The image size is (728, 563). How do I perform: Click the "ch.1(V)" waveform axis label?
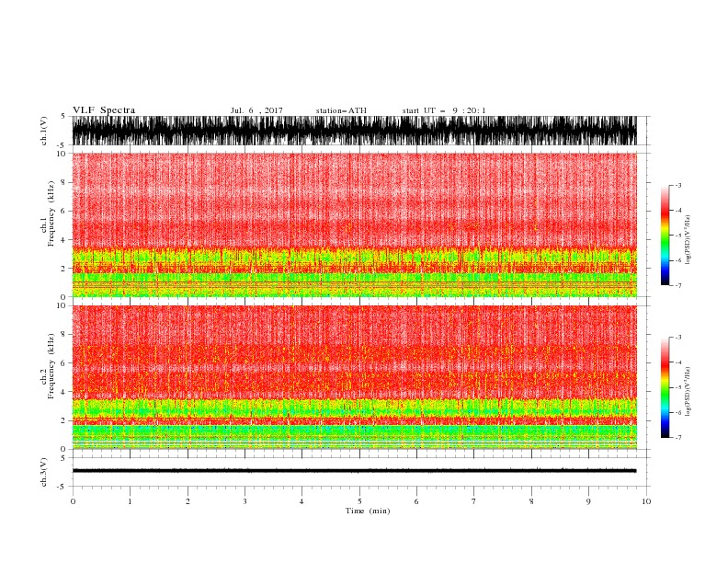pos(44,131)
